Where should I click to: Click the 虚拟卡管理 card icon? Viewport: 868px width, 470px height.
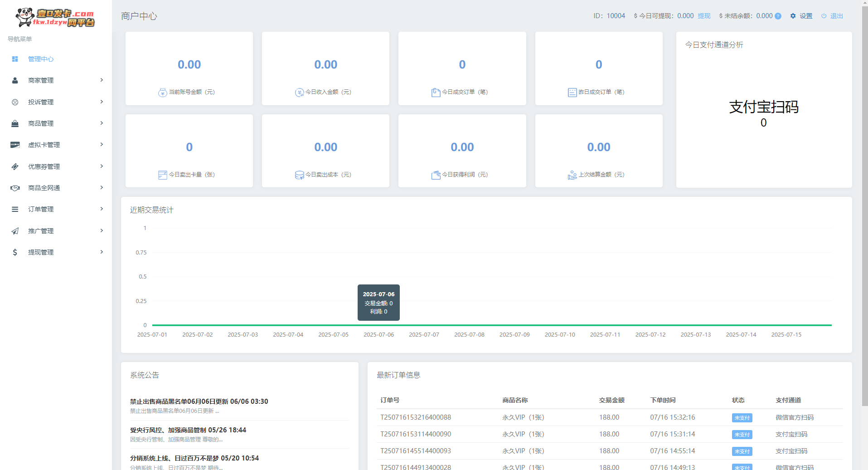[15, 145]
